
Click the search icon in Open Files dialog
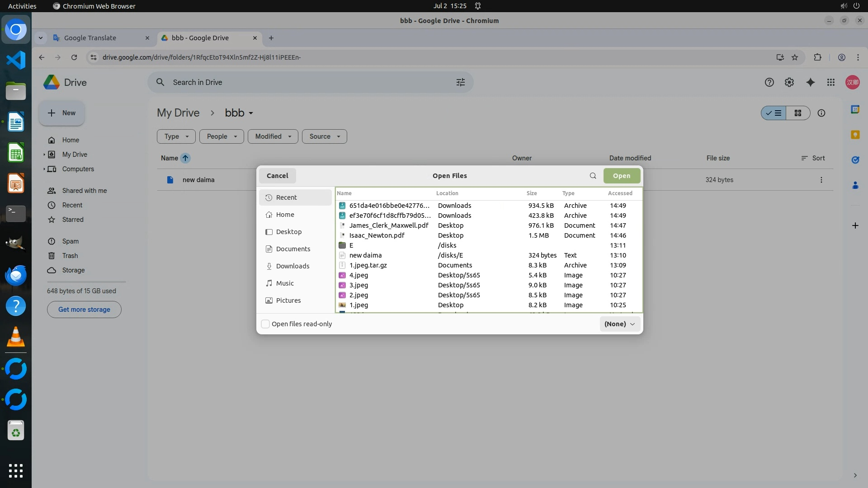point(593,176)
